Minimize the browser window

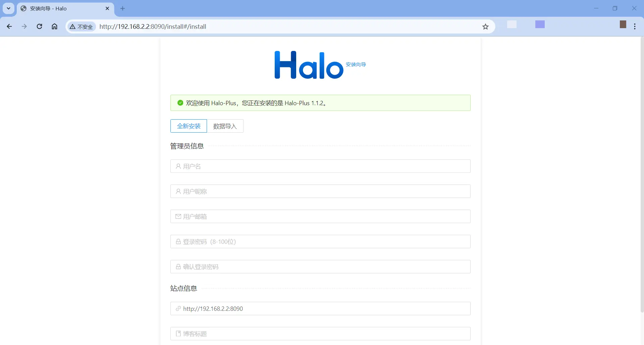point(596,8)
